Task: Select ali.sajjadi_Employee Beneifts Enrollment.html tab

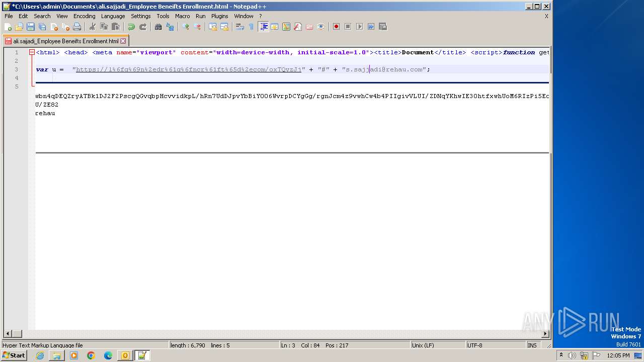Action: (x=65, y=41)
